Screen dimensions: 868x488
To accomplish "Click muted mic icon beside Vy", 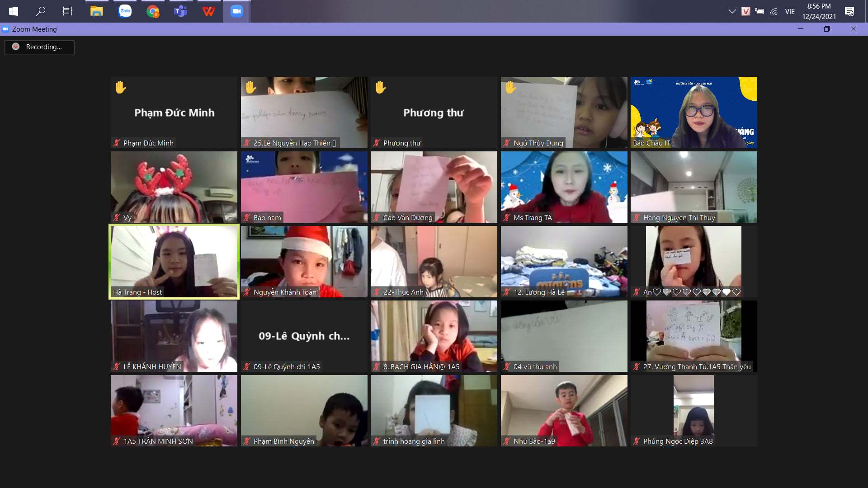I will [x=117, y=218].
